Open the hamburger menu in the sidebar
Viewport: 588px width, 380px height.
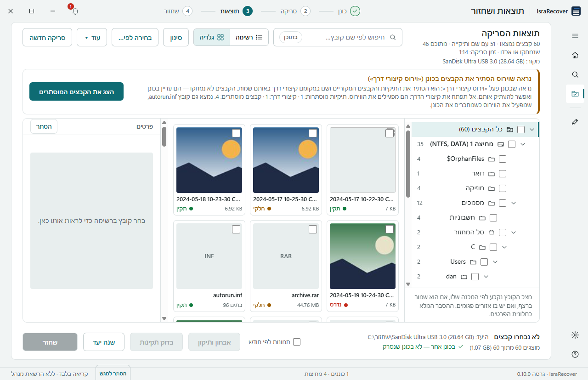tap(575, 36)
